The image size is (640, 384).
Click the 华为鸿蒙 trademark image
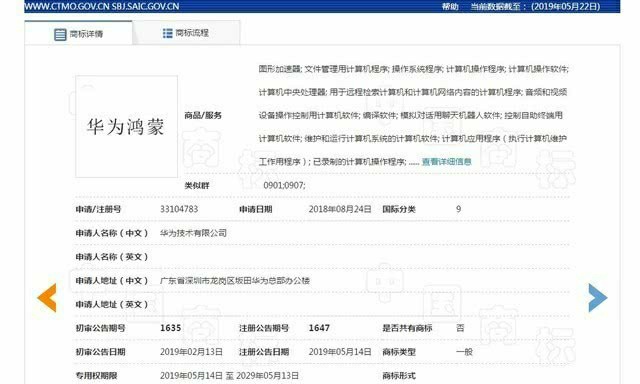point(127,127)
